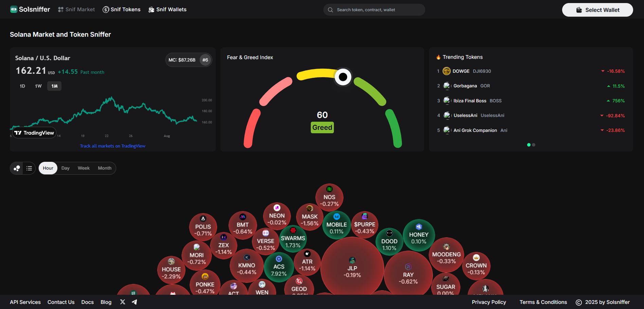The width and height of the screenshot is (644, 309).
Task: Open the Telegram icon in footer
Action: [x=135, y=302]
